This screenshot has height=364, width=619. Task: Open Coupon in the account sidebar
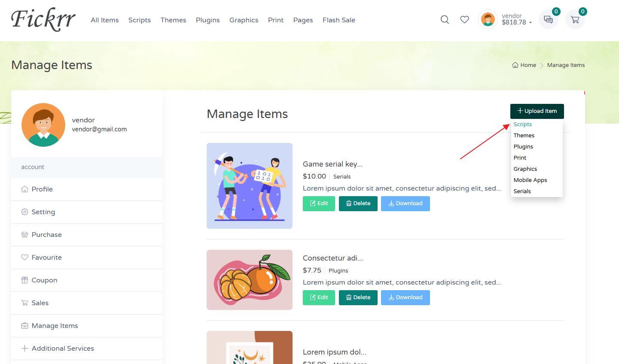pos(44,280)
